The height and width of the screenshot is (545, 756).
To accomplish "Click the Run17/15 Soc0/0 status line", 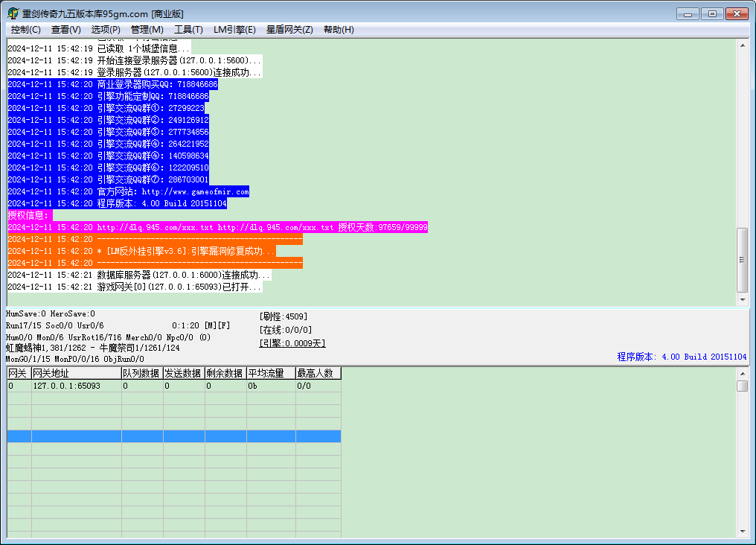I will coord(55,325).
